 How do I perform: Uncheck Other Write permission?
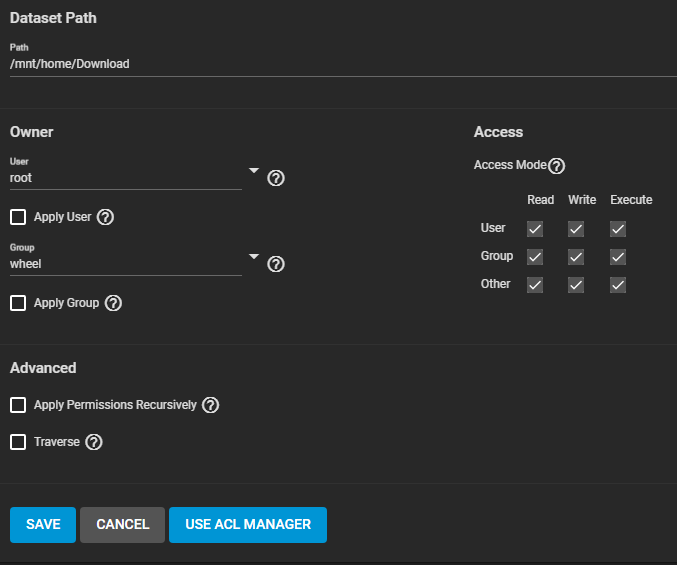pyautogui.click(x=576, y=285)
